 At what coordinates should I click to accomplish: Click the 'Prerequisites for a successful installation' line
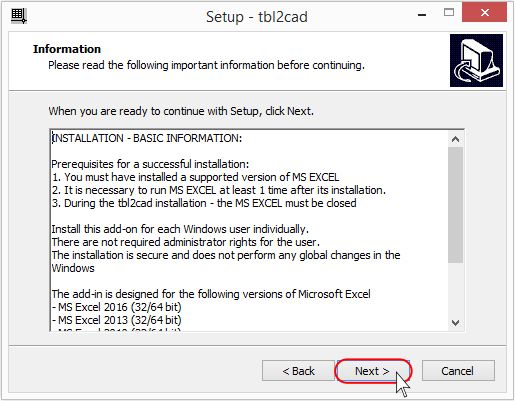click(x=150, y=164)
